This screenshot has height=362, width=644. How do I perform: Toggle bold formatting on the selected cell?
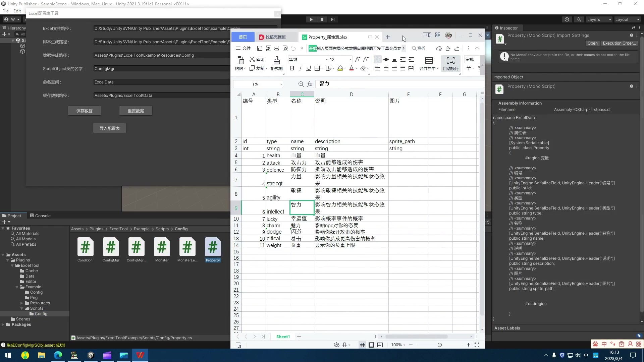[291, 68]
